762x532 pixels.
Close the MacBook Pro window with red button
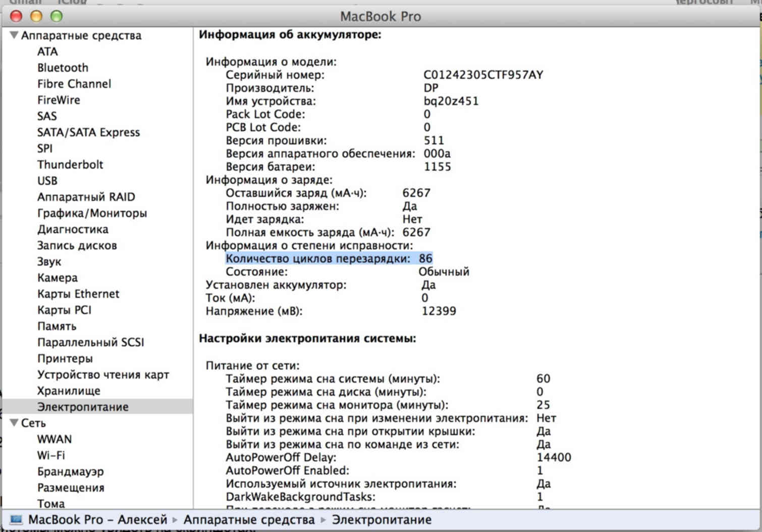[x=16, y=16]
